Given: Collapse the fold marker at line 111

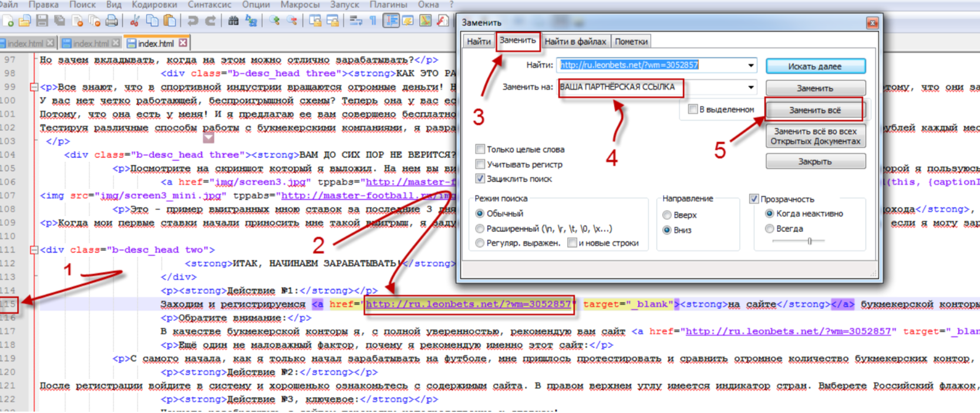Looking at the screenshot, I should 34,250.
